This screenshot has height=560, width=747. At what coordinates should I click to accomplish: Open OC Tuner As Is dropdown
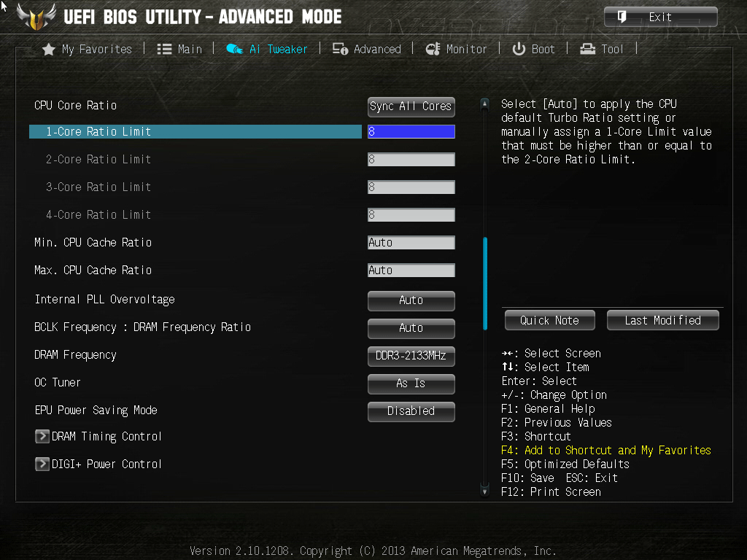[x=411, y=384]
